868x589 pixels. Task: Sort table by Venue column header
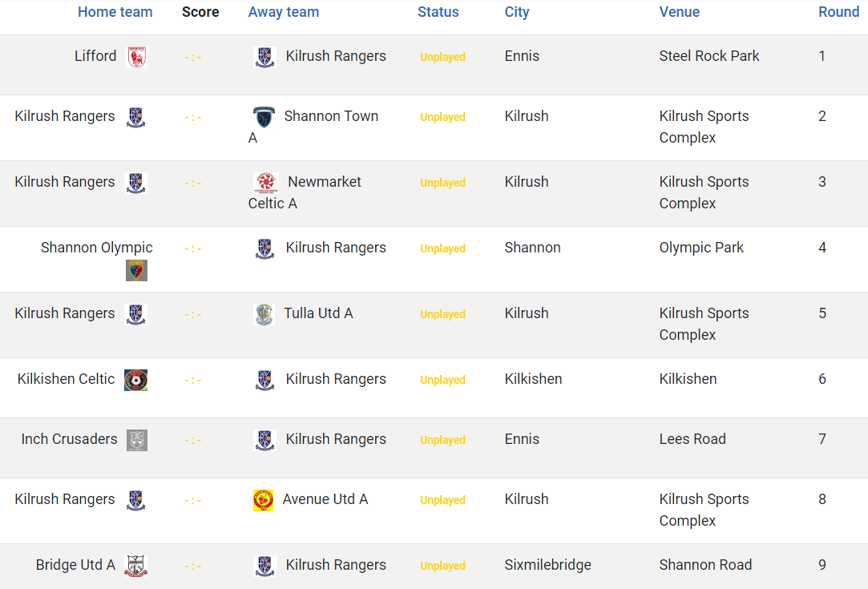pyautogui.click(x=679, y=12)
